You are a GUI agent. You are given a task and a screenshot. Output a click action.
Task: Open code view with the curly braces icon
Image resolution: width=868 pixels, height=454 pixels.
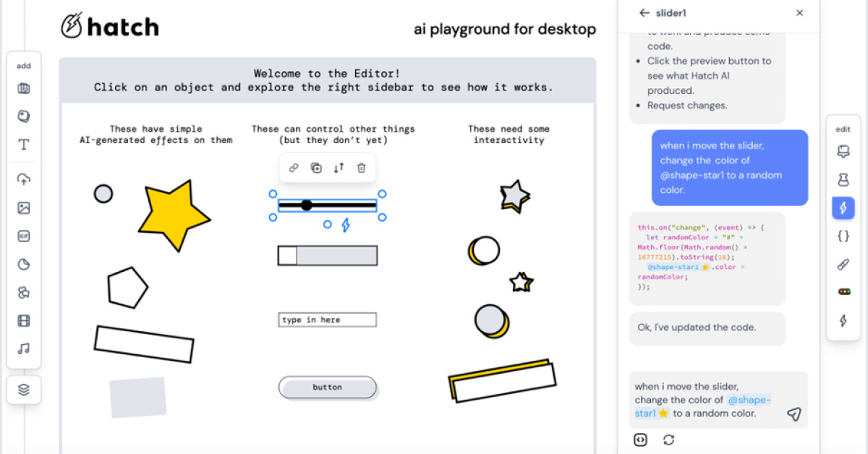point(842,236)
